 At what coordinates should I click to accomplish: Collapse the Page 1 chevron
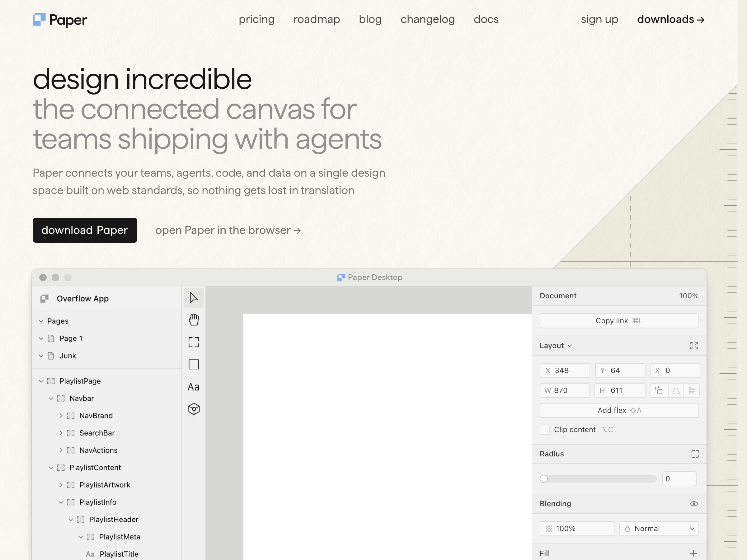click(x=41, y=338)
